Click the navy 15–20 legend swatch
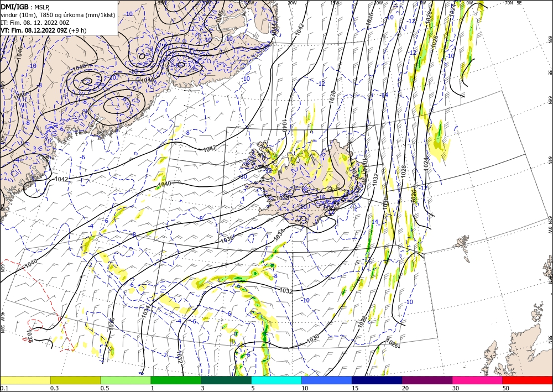Image resolution: width=553 pixels, height=392 pixels. point(377,380)
